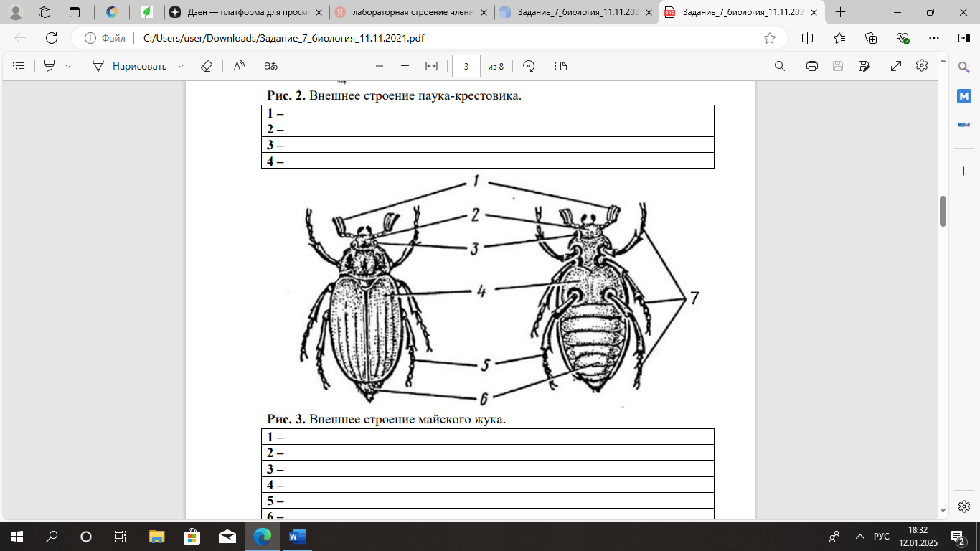This screenshot has width=980, height=551.
Task: Add a sidebar app with plus
Action: [964, 171]
